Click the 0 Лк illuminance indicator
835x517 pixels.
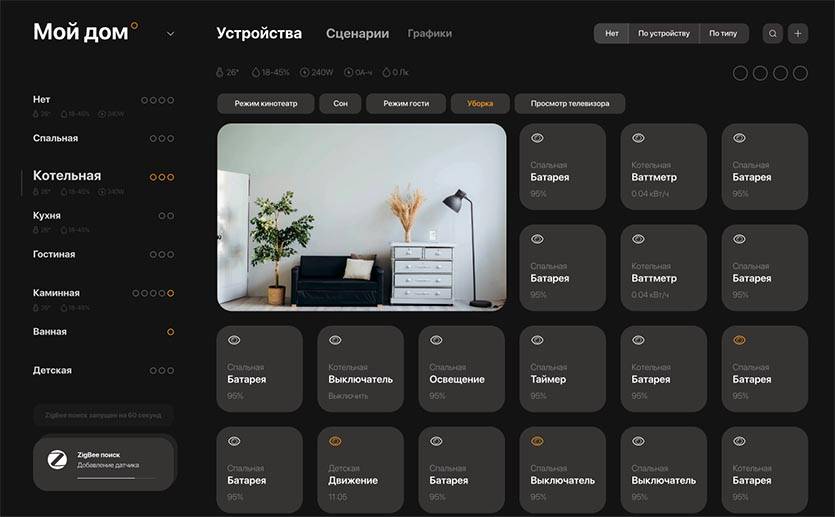396,72
